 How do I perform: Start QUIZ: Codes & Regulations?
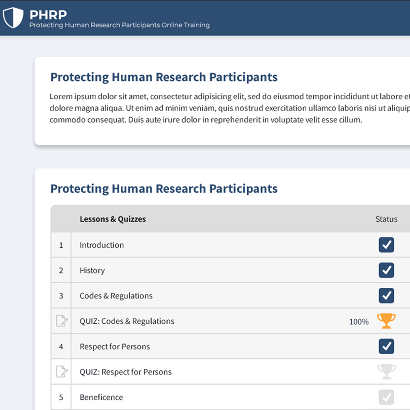tap(127, 321)
